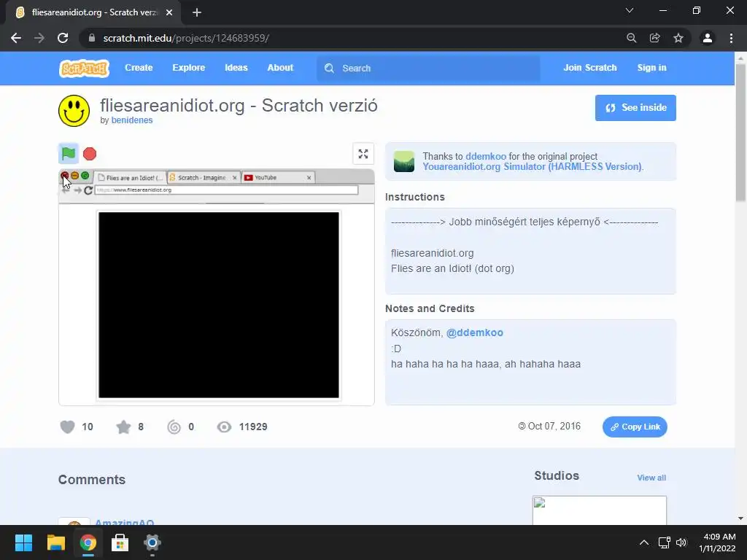Open volume control in system tray
The width and height of the screenshot is (747, 560).
(681, 542)
